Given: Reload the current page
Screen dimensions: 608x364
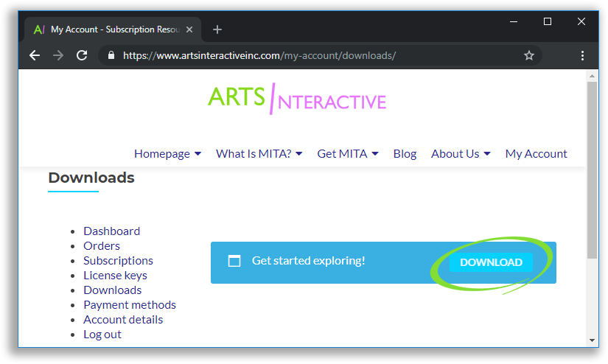Looking at the screenshot, I should point(82,55).
